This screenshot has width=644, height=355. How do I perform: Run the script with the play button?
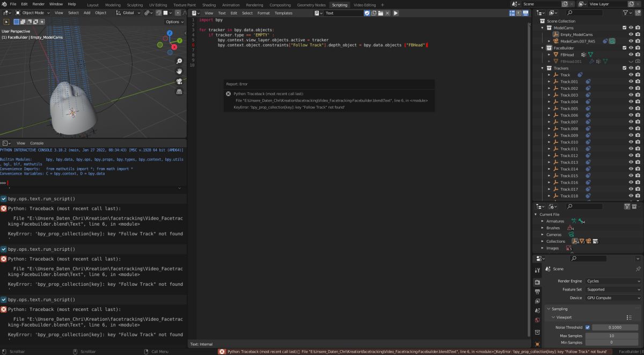[396, 13]
